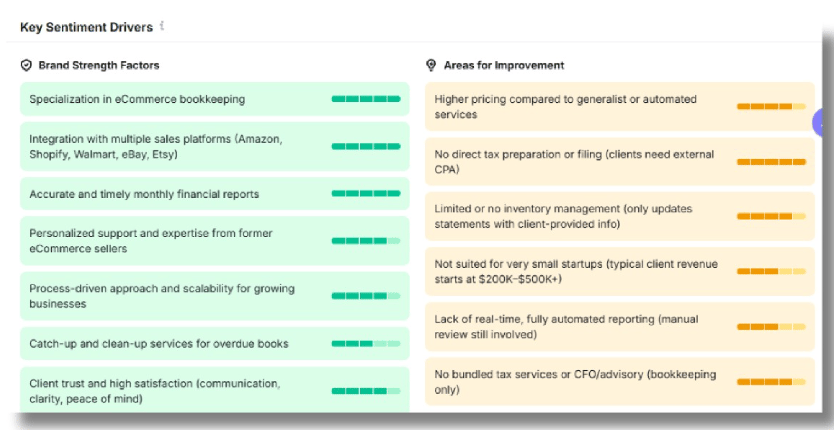The width and height of the screenshot is (834, 430).
Task: Click the green score bar for eCommerce bookkeeping
Action: 366,99
